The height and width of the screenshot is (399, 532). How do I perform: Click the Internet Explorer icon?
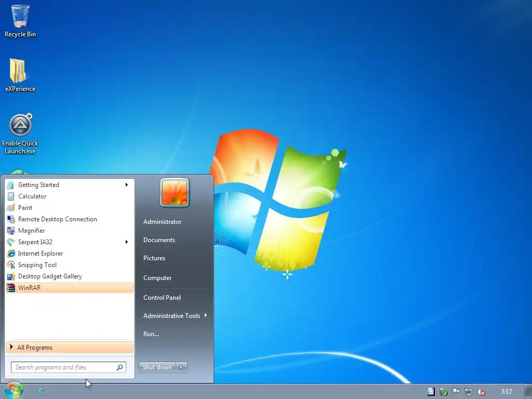point(11,254)
